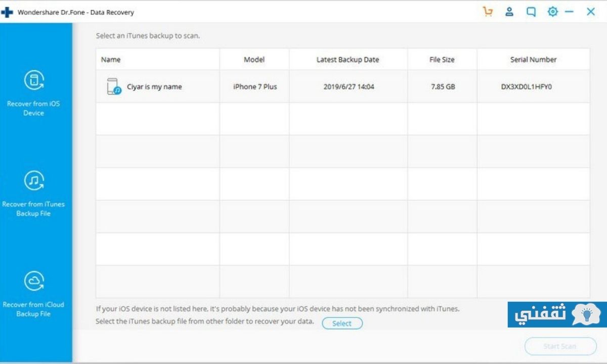Click the Model column header
Screen dimensions: 607x364
pyautogui.click(x=254, y=59)
